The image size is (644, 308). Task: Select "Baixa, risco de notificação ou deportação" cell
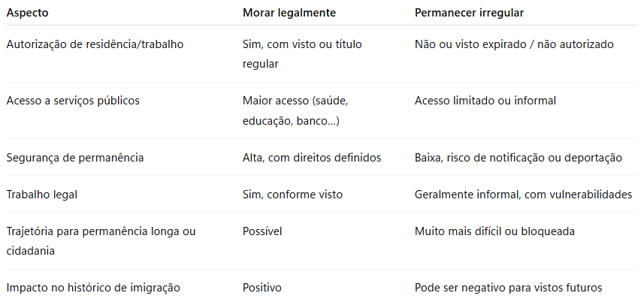(x=519, y=158)
